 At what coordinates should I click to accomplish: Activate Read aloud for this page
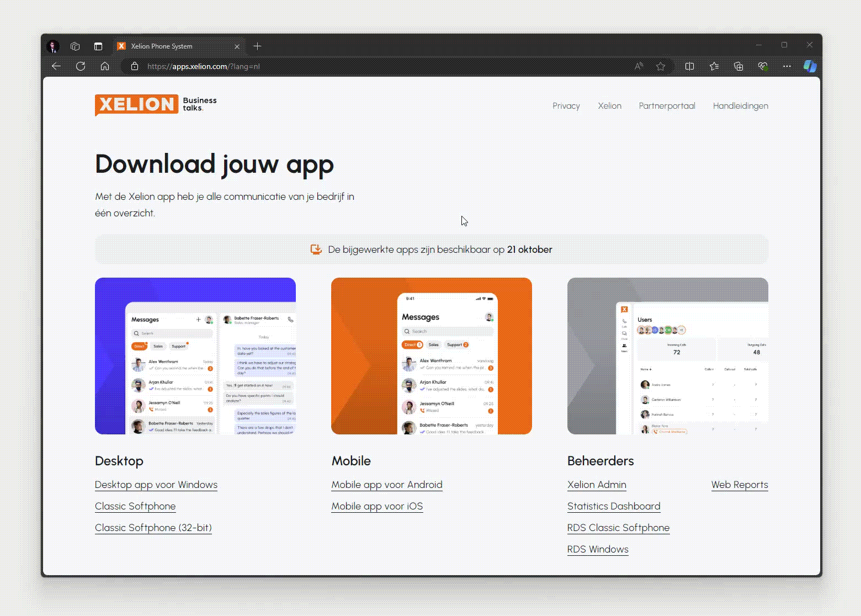[639, 66]
